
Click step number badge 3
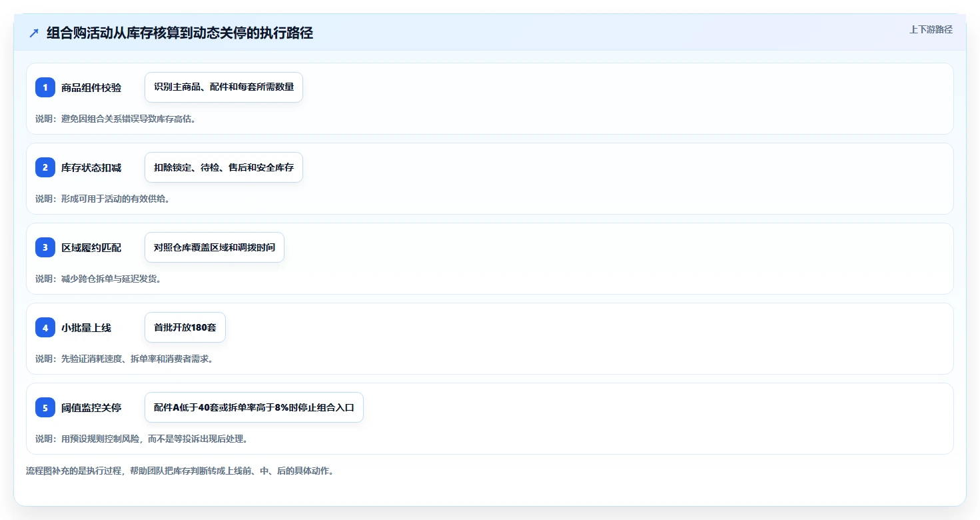click(45, 247)
